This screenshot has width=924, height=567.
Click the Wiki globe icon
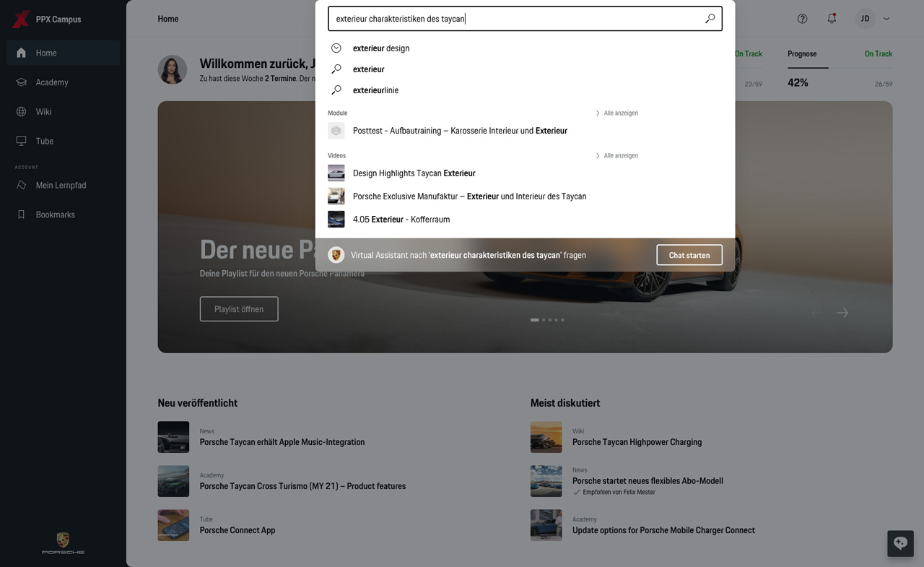tap(22, 112)
